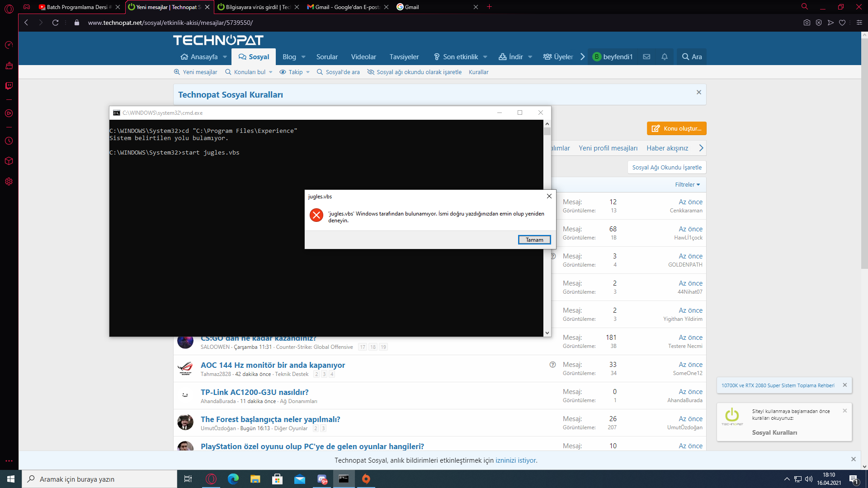Expand the Anasayfa menu arrow
Viewport: 868px width, 488px height.
[x=225, y=57]
